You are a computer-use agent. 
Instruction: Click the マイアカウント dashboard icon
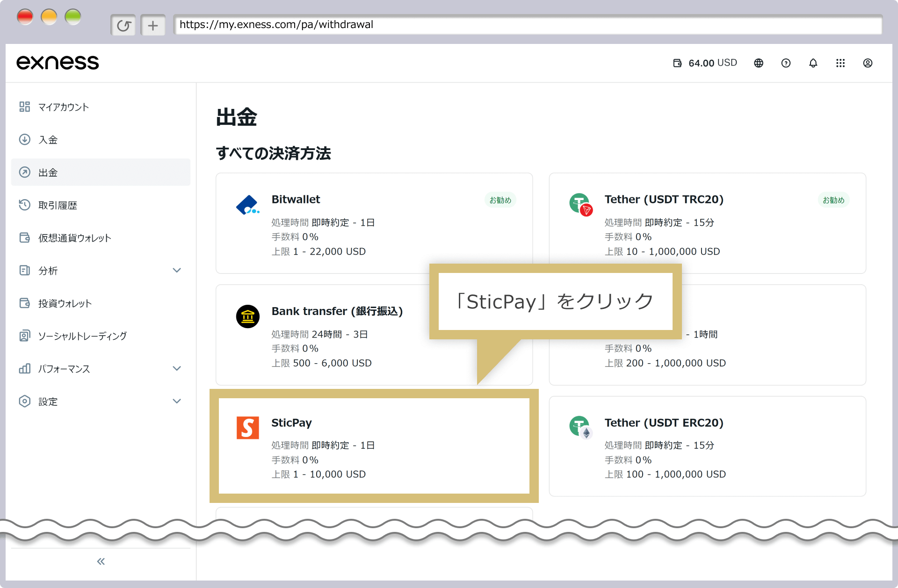(25, 107)
